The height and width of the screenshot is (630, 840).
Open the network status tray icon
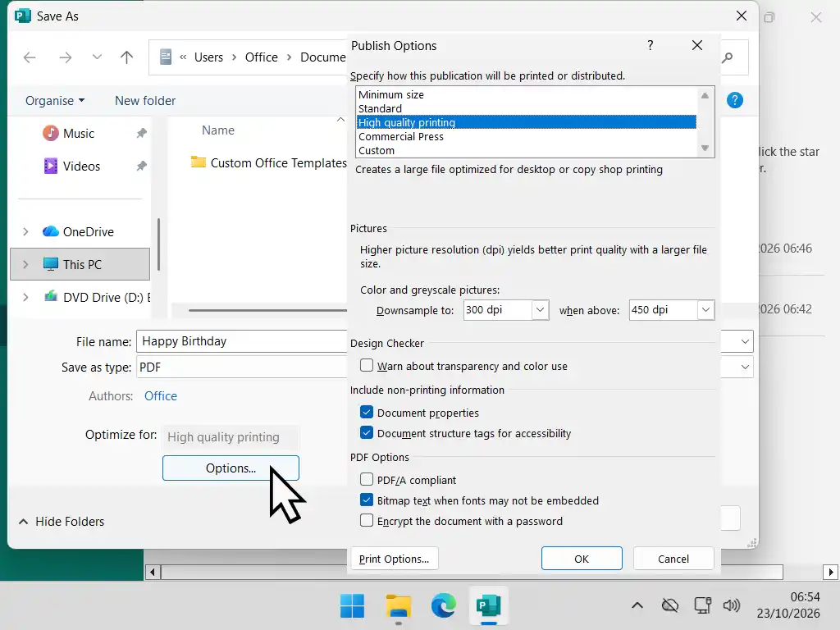(703, 606)
